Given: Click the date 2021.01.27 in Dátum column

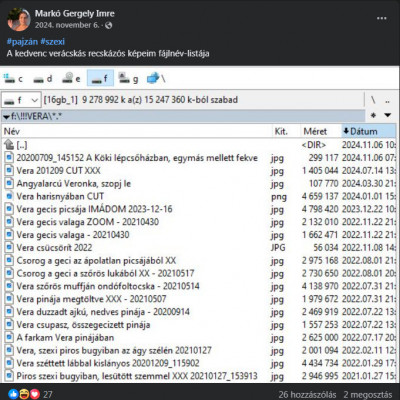Looking at the screenshot, I should (369, 376).
